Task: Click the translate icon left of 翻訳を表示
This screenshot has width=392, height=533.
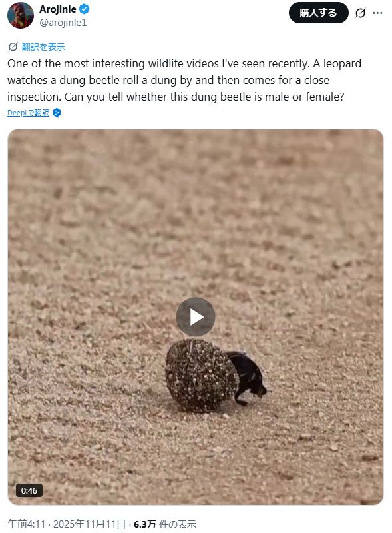Action: 13,47
